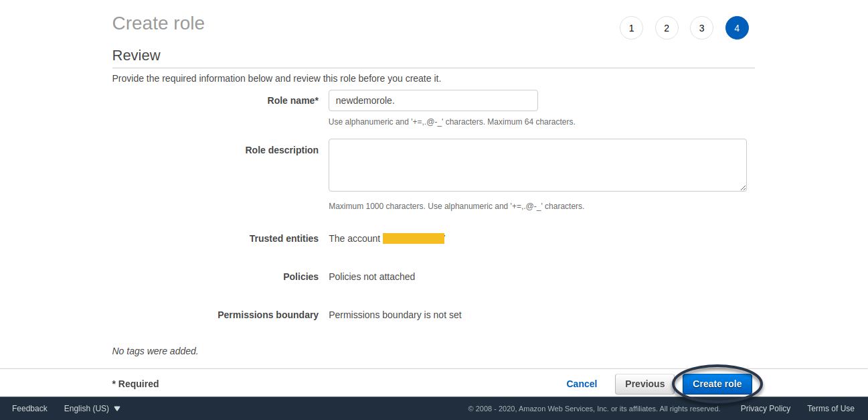Click 'Permissions boundary is not set' text
Viewport: 868px width, 420px height.
point(395,315)
